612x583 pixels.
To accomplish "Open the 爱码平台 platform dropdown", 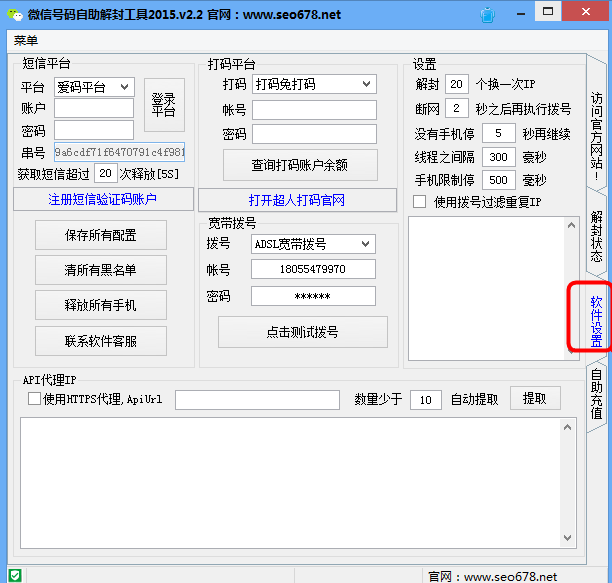I will click(x=94, y=87).
